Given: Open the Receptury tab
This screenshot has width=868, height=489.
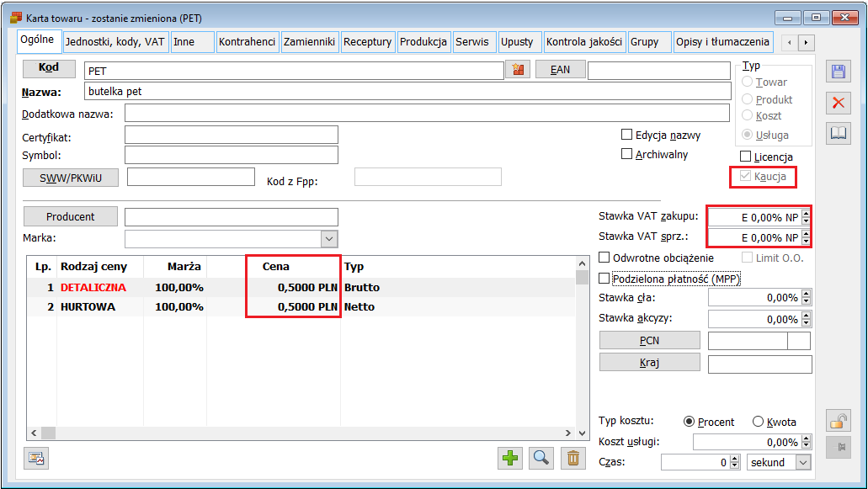Looking at the screenshot, I should (367, 41).
